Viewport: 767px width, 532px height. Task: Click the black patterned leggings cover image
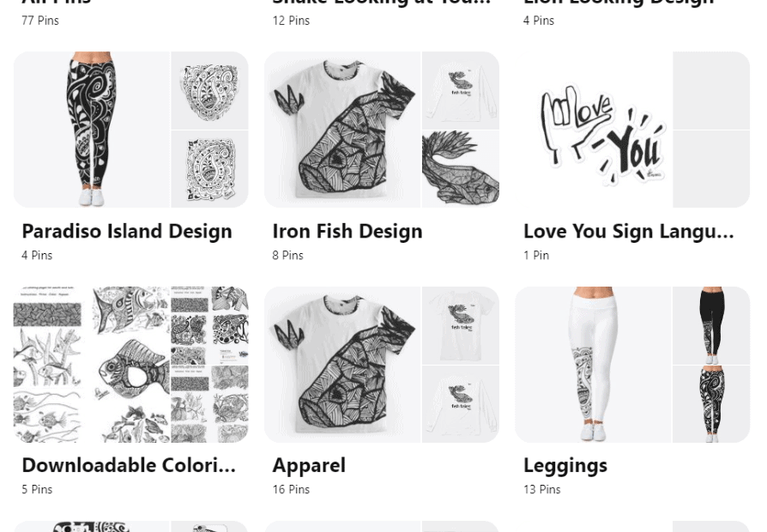coord(92,130)
